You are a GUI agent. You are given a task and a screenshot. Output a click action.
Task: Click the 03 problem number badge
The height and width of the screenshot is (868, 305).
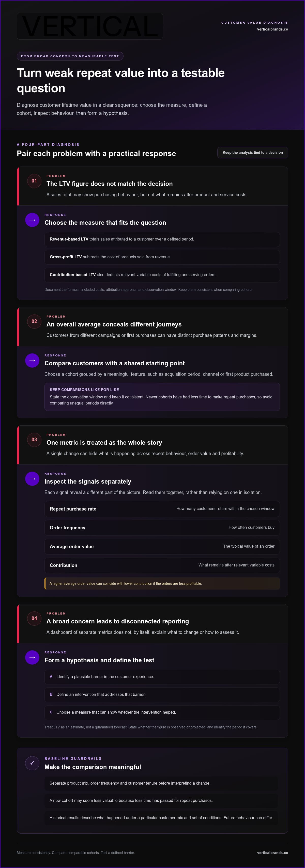34,440
